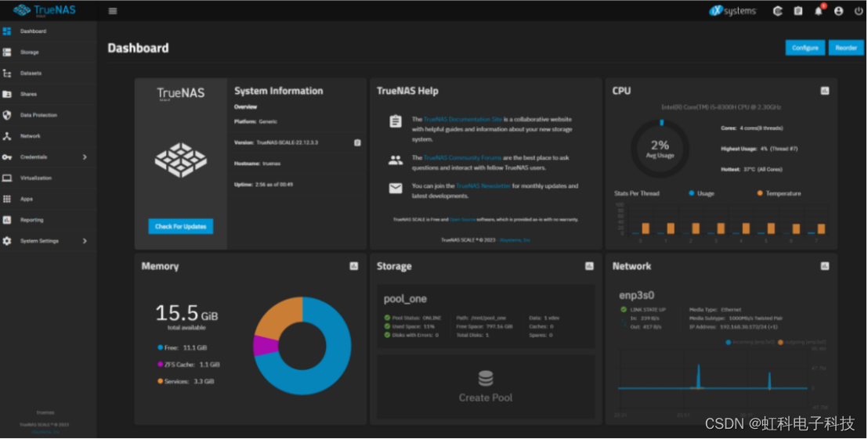Open the user account icon in top bar
The width and height of the screenshot is (868, 439).
[x=839, y=11]
